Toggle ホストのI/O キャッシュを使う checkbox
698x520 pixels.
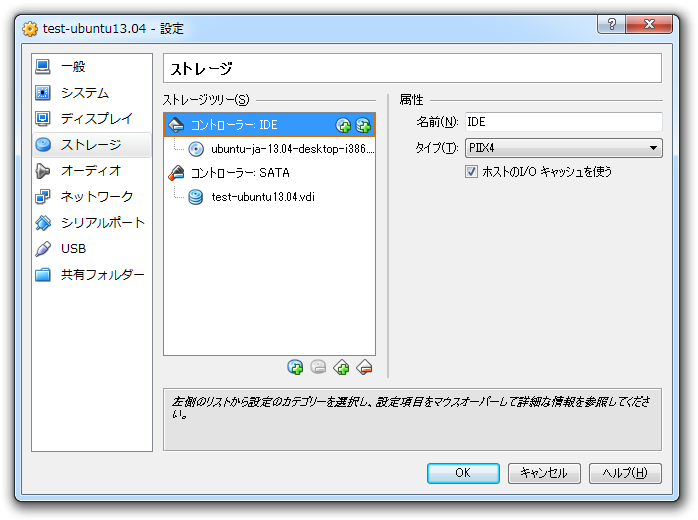pyautogui.click(x=471, y=171)
